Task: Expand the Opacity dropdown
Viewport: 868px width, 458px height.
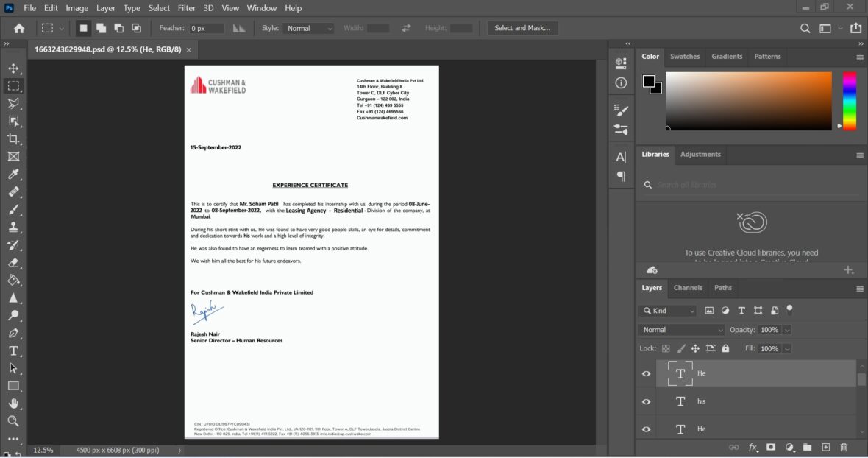Action: pyautogui.click(x=787, y=329)
